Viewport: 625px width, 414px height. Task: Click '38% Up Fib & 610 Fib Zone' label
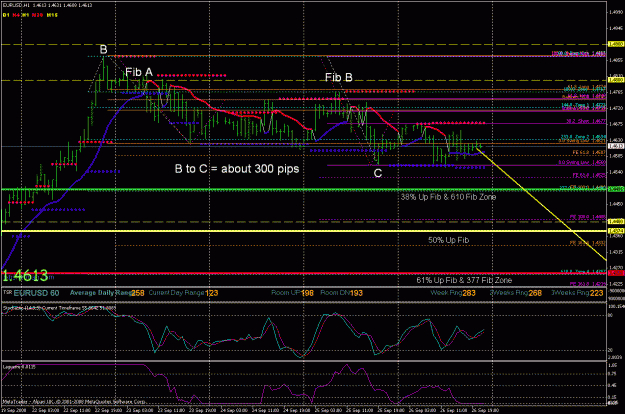pos(448,197)
